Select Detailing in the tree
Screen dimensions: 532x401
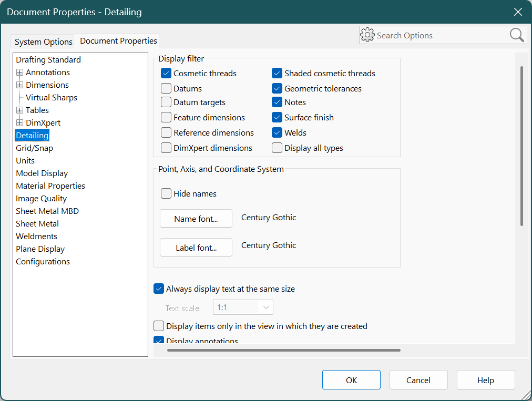pos(32,136)
